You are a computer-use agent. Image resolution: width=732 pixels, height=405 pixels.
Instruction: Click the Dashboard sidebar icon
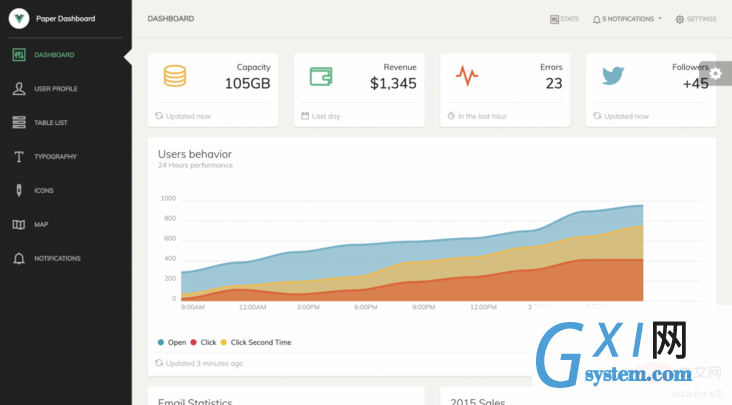(19, 55)
